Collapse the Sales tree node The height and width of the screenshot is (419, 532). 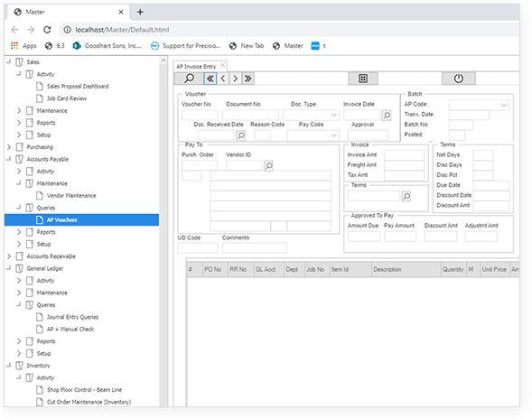9,61
